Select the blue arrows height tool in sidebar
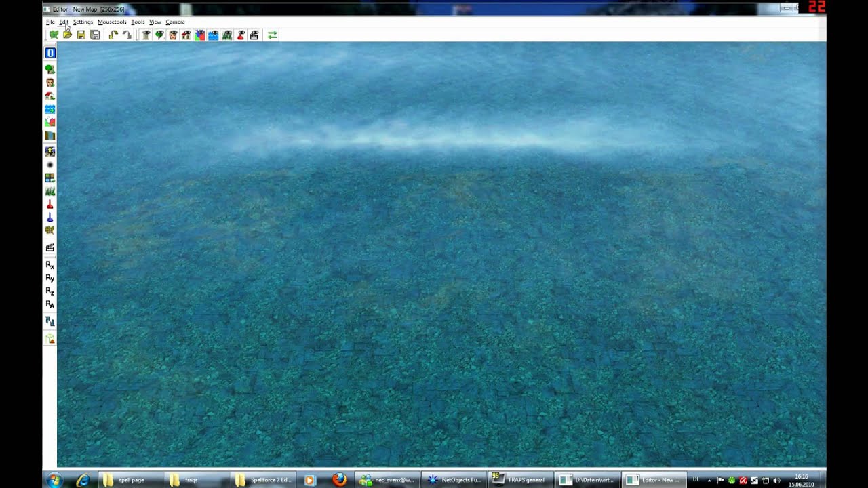This screenshot has height=488, width=868. (50, 322)
